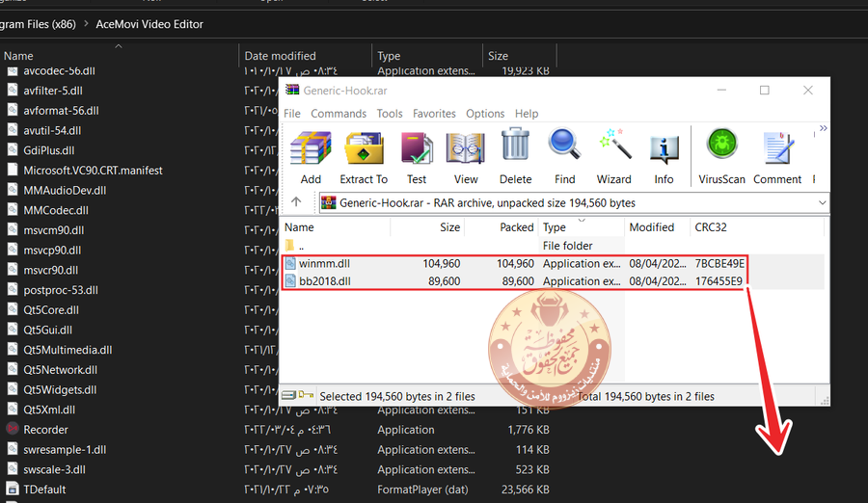This screenshot has width=868, height=503.
Task: Click Explorer Size column header
Action: point(498,56)
